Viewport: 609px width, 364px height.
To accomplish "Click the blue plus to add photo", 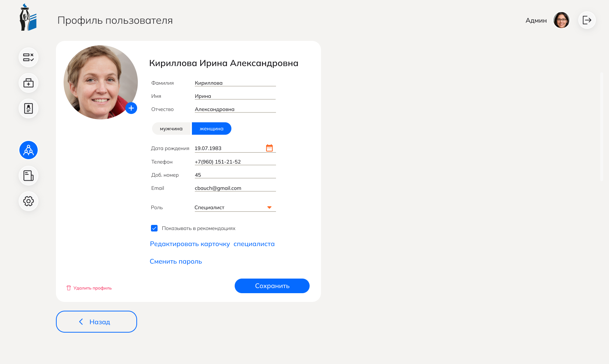I will point(131,108).
